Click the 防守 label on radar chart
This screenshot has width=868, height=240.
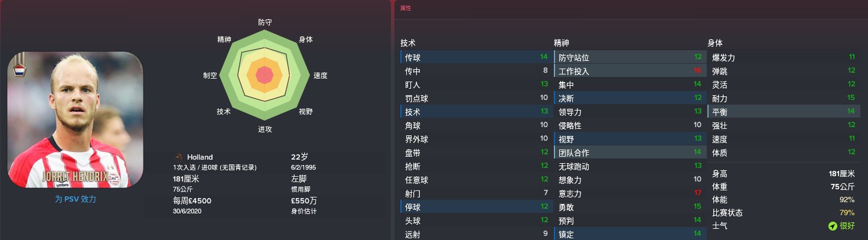click(265, 22)
